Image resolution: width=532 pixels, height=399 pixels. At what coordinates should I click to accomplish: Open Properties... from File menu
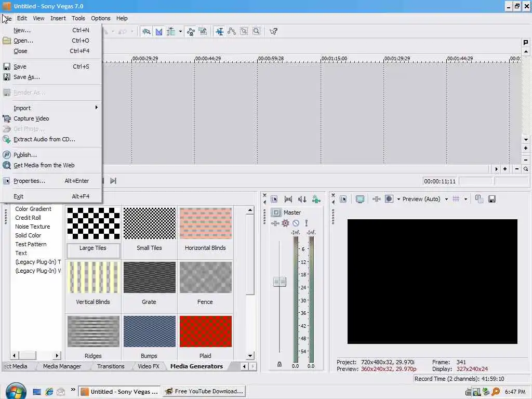pyautogui.click(x=51, y=181)
